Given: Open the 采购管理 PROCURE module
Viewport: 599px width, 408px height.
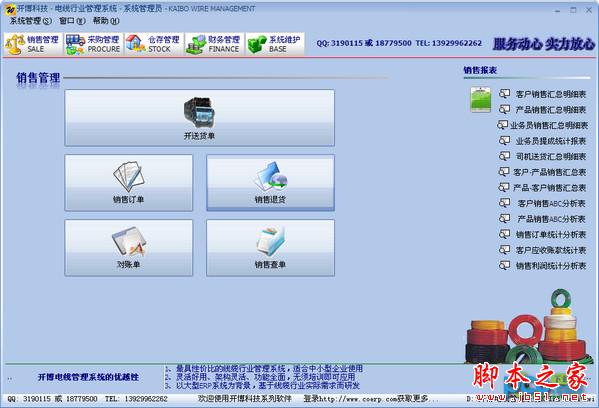Looking at the screenshot, I should 93,44.
